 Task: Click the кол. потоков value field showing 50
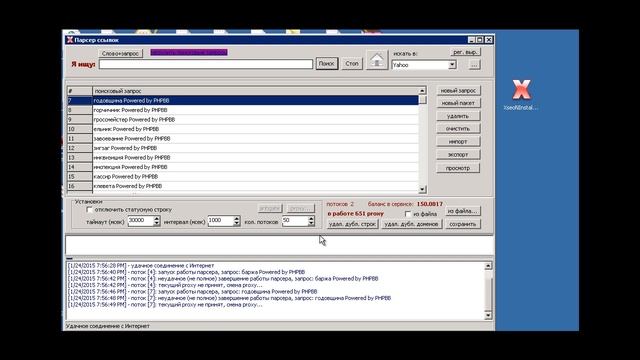pos(295,220)
